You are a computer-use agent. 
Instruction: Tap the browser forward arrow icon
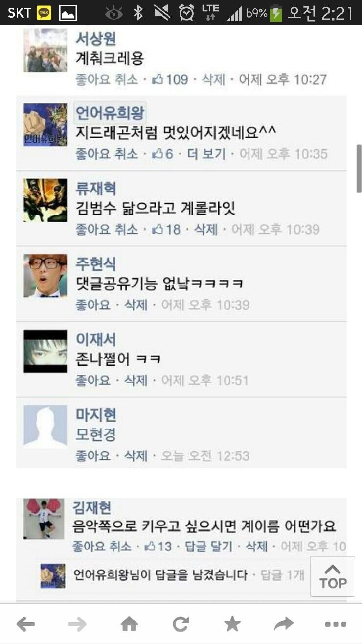pos(77,623)
